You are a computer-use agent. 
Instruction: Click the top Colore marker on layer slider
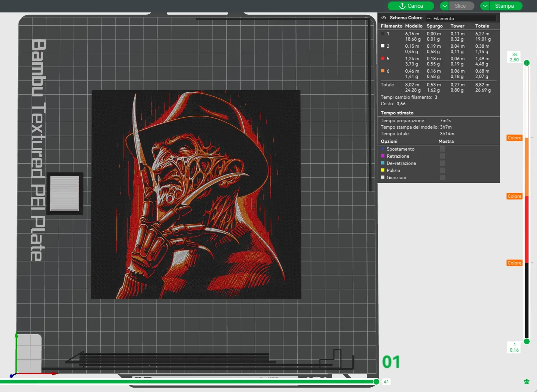pos(514,138)
